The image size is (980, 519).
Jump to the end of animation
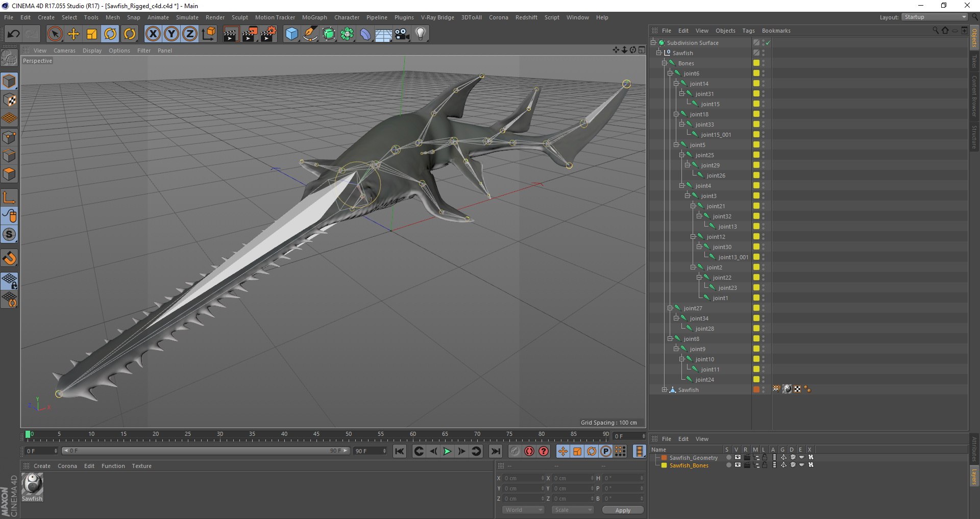(x=495, y=451)
